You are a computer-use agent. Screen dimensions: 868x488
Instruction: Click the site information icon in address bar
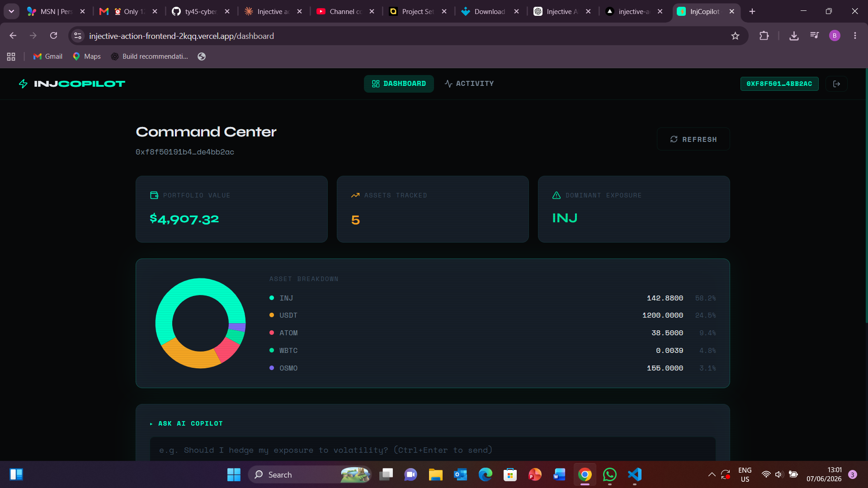click(x=78, y=36)
